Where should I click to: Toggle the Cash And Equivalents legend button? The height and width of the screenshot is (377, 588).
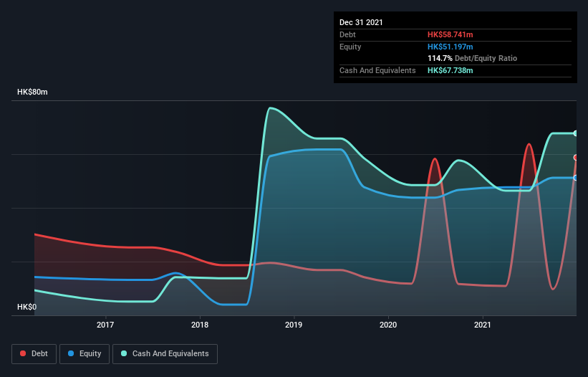165,354
